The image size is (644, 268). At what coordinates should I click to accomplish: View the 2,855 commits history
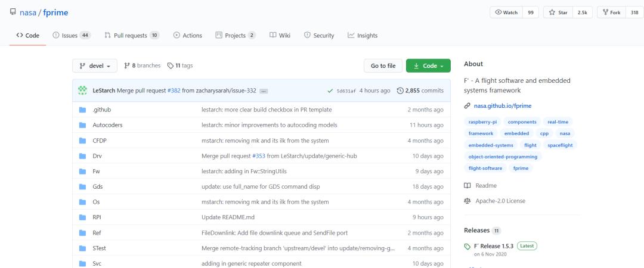420,91
